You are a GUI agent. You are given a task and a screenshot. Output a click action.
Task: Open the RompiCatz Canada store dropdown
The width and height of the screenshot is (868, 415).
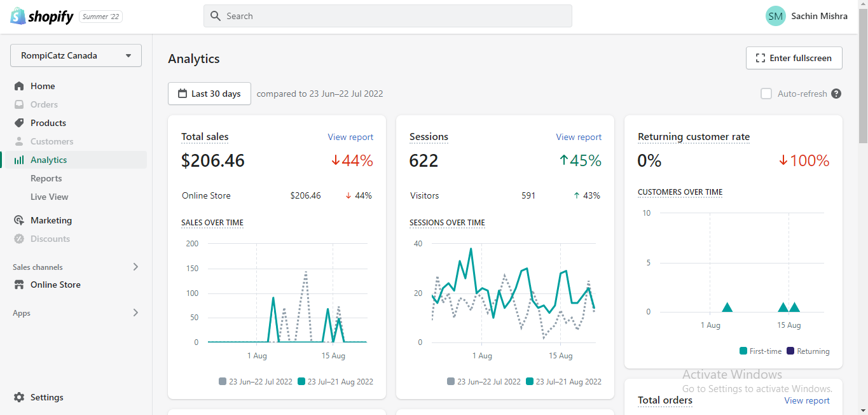76,55
